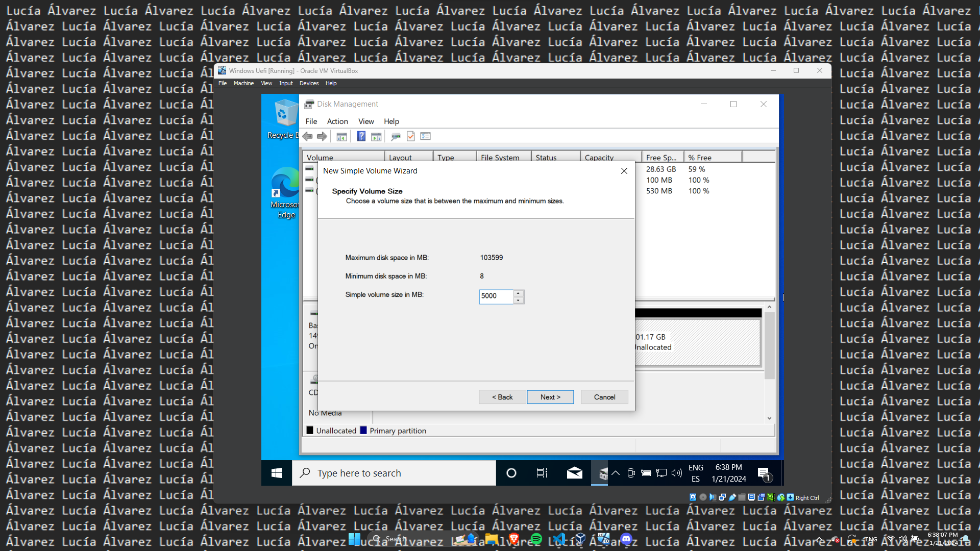Click the Rescan disks toolbar icon

point(396,136)
